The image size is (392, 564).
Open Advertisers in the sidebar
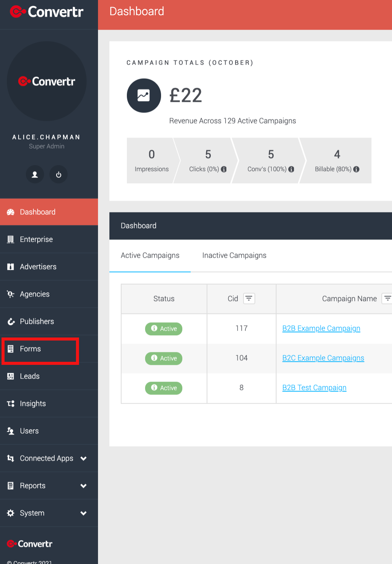49,267
